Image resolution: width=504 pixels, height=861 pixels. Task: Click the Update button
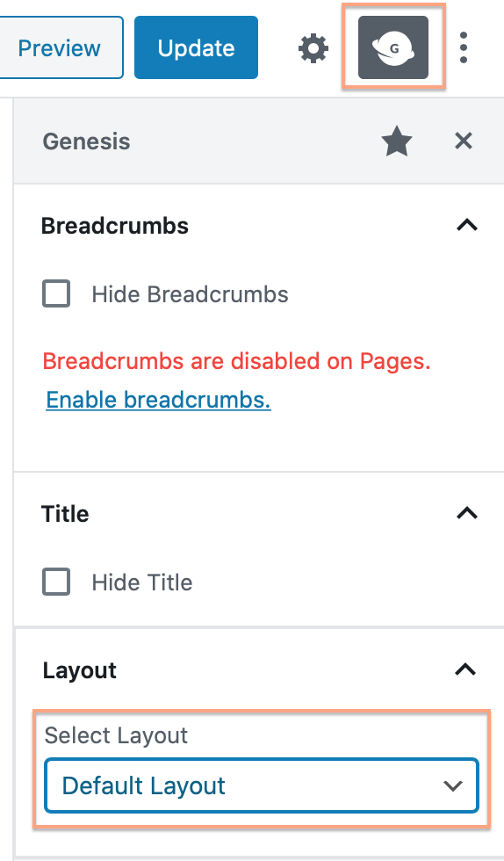coord(196,47)
